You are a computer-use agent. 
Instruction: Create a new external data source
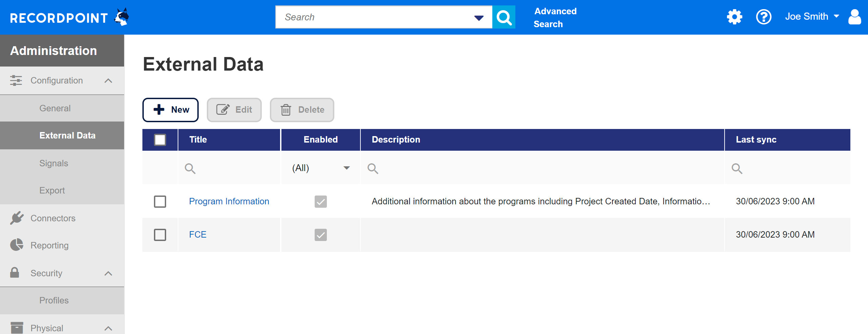coord(171,110)
